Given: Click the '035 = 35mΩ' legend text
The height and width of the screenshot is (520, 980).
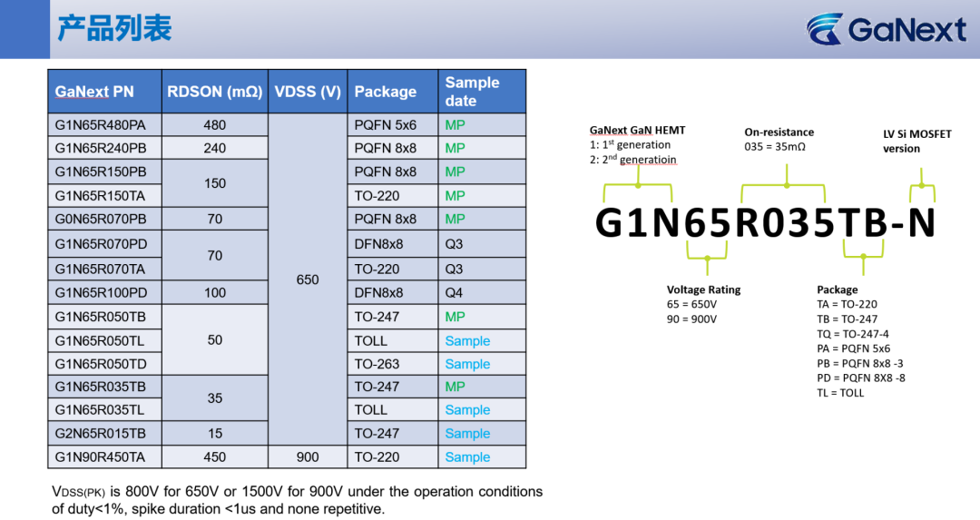Looking at the screenshot, I should click(775, 147).
